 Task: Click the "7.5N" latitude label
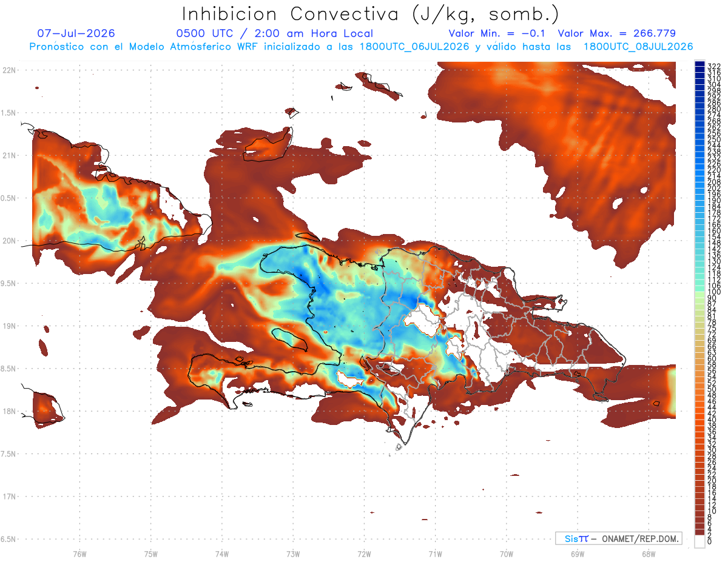coord(9,453)
